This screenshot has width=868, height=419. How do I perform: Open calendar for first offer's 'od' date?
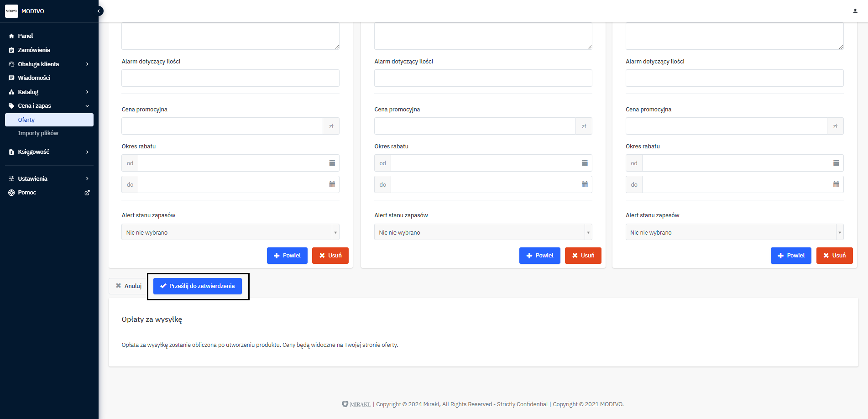click(332, 163)
